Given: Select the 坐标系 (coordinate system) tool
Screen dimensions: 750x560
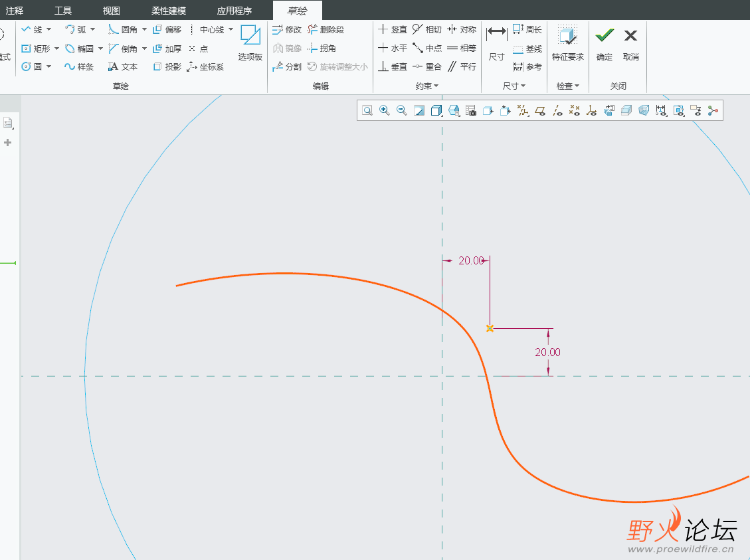Looking at the screenshot, I should pos(205,66).
